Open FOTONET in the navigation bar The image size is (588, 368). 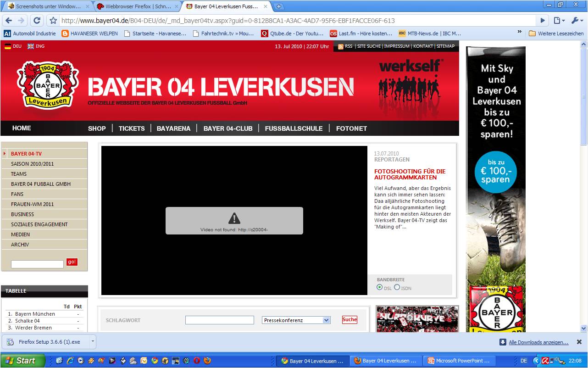pos(351,128)
